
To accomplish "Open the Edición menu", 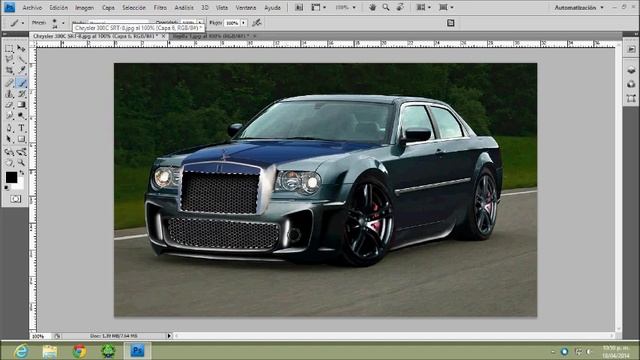I will pyautogui.click(x=58, y=7).
